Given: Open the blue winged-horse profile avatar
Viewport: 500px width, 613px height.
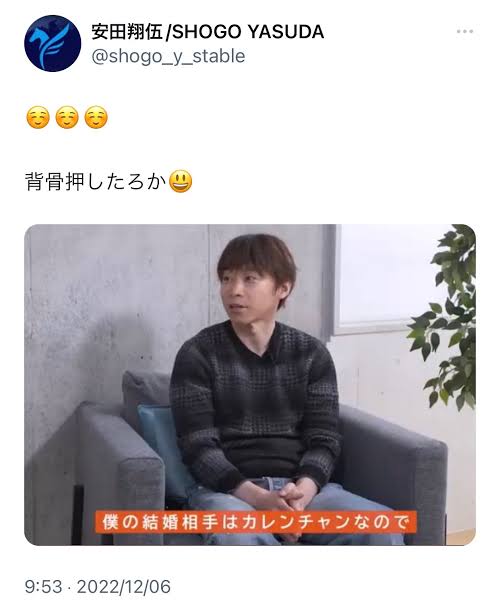Looking at the screenshot, I should click(53, 43).
